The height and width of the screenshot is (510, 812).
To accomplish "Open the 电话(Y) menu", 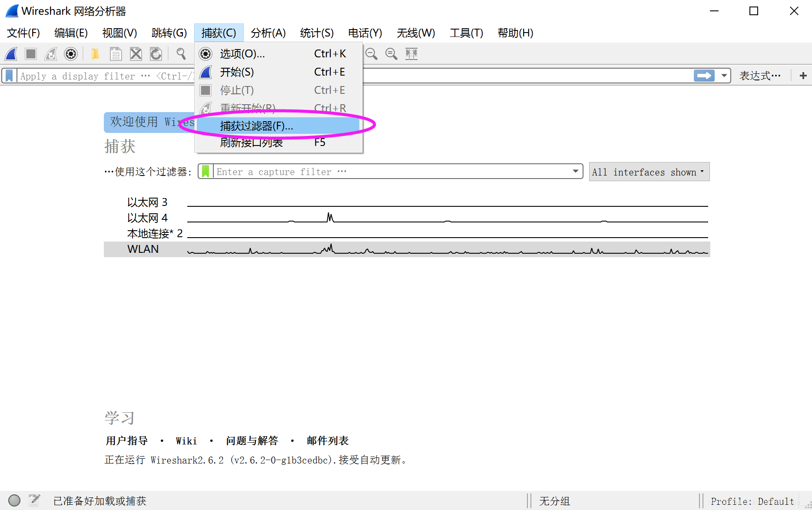I will coord(365,33).
